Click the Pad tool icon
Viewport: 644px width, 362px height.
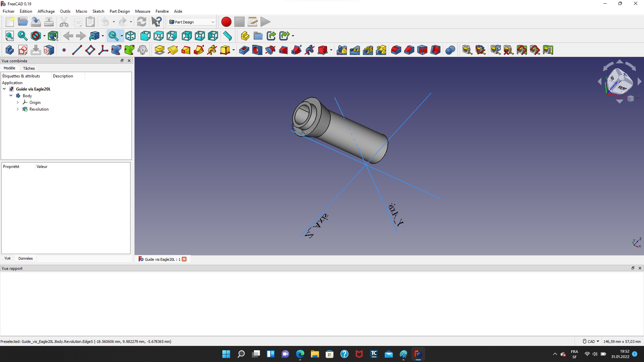(x=159, y=50)
